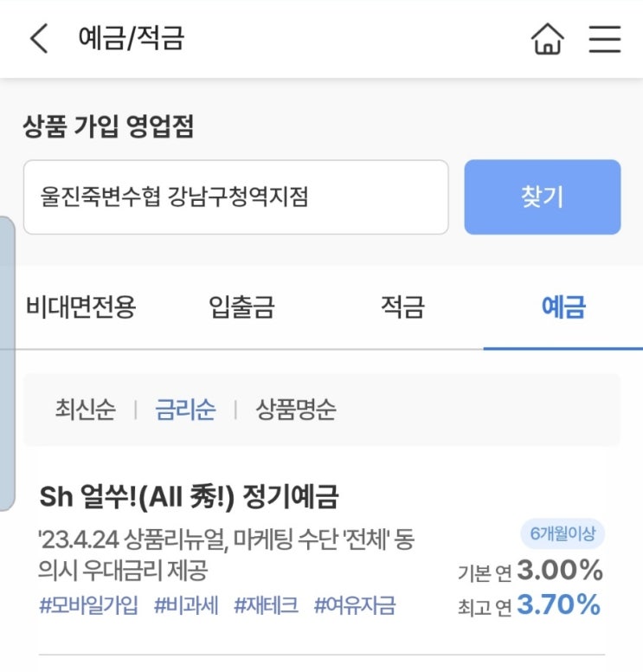Sort products by 최신순
Image resolution: width=643 pixels, height=672 pixels.
tap(85, 410)
